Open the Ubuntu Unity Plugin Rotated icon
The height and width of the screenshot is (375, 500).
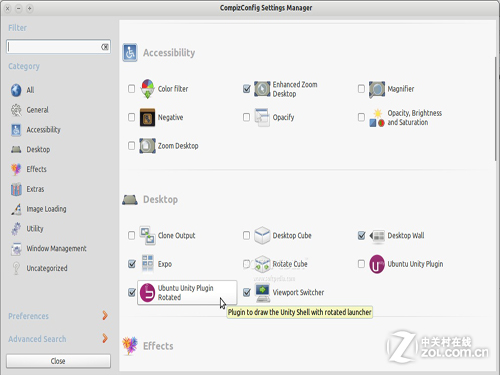click(x=147, y=293)
